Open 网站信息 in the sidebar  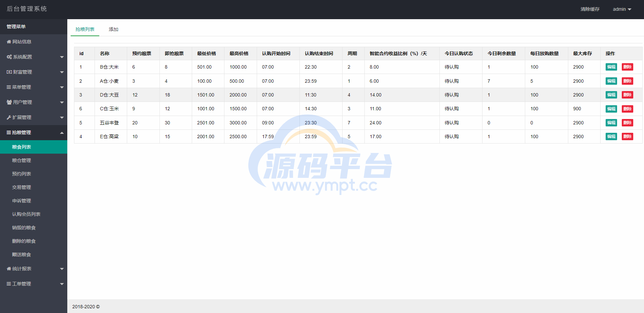click(34, 42)
